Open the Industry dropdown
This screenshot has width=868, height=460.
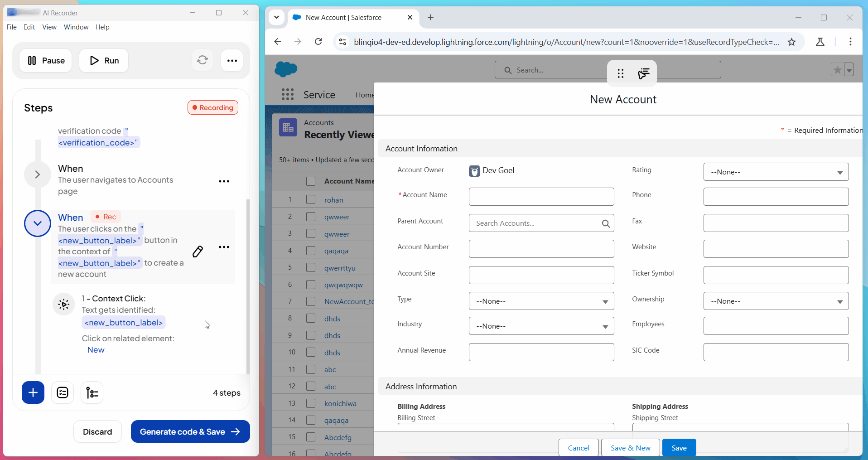(541, 326)
